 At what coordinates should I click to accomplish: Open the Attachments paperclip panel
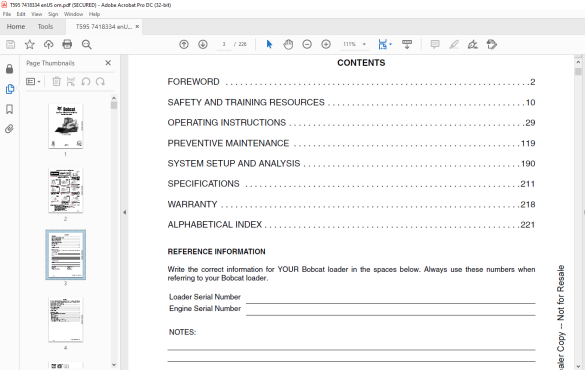9,129
